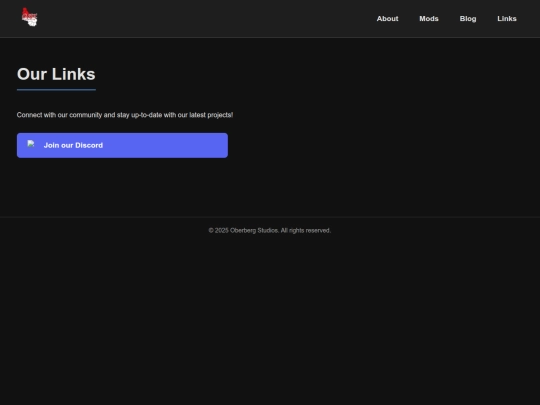The height and width of the screenshot is (405, 540).
Task: Click the Join our Discord button
Action: (122, 145)
